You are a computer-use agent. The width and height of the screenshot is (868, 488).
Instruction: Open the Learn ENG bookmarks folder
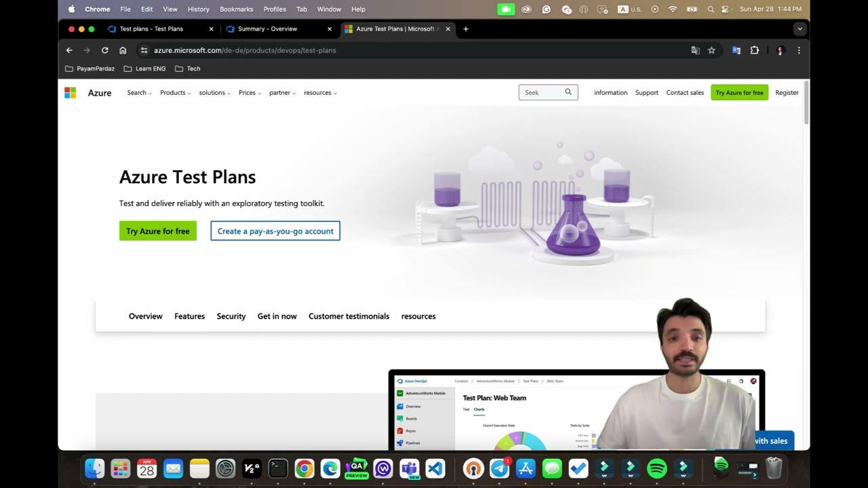click(x=144, y=68)
